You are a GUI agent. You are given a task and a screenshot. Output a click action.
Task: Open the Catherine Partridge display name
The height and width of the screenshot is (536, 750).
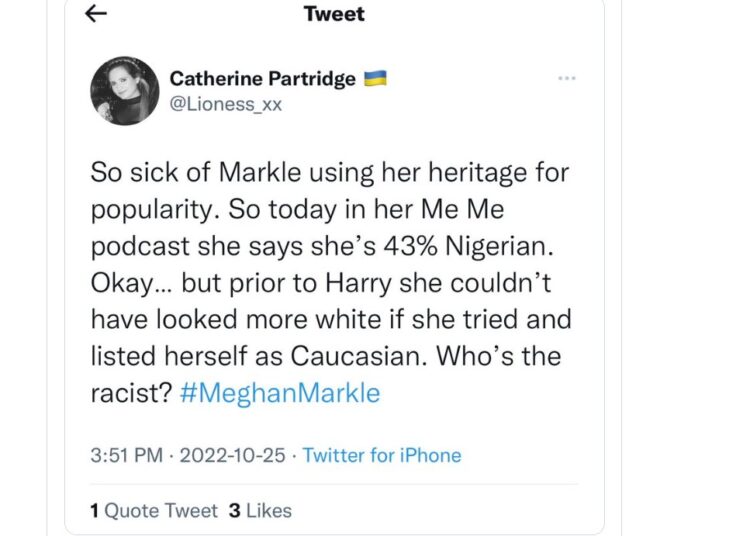coord(263,78)
